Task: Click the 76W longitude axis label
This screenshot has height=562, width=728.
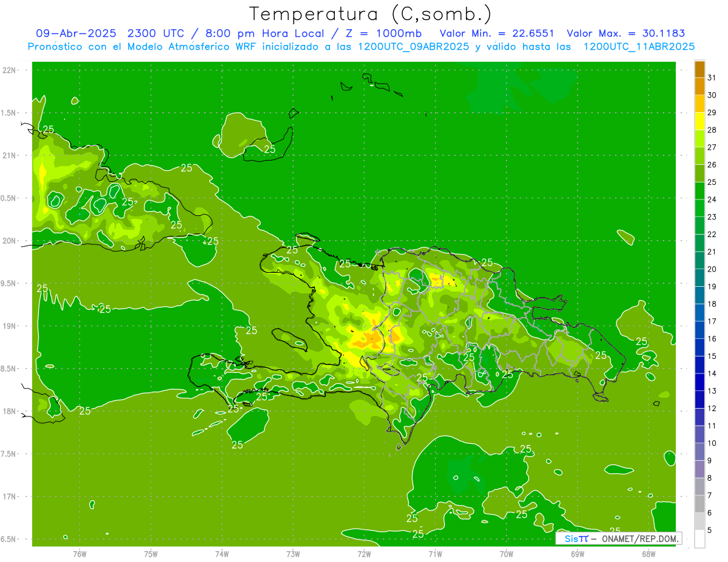Action: pos(79,554)
